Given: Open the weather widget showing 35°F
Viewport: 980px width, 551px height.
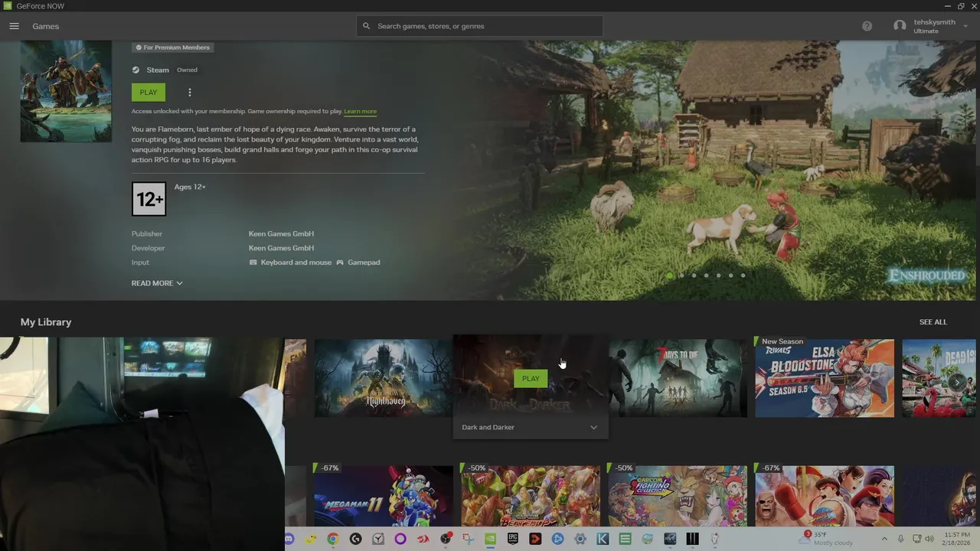Looking at the screenshot, I should pos(827,539).
